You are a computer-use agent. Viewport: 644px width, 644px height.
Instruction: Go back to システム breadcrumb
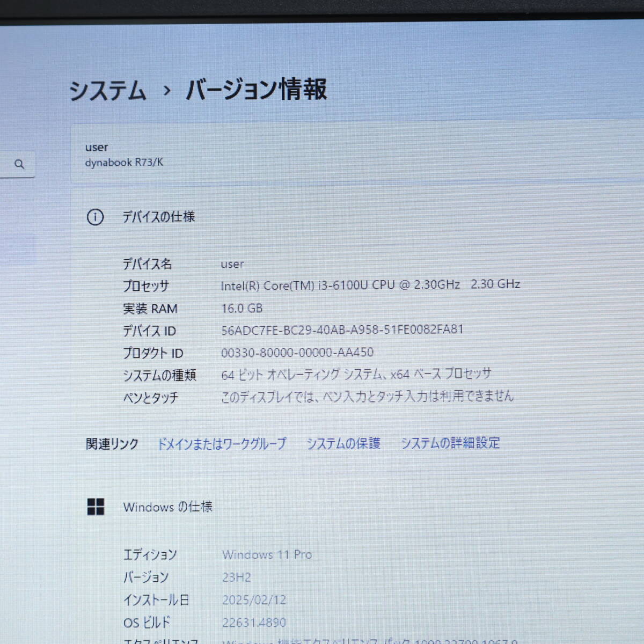coord(107,90)
